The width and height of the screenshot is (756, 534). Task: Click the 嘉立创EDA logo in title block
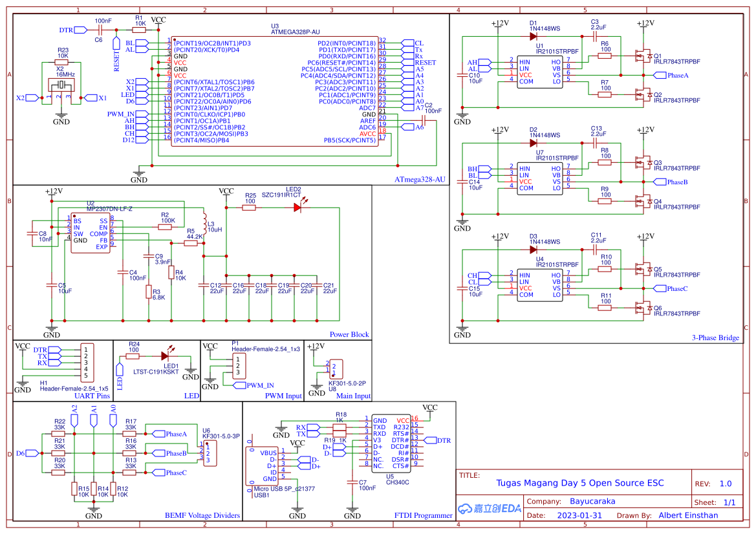pyautogui.click(x=490, y=507)
